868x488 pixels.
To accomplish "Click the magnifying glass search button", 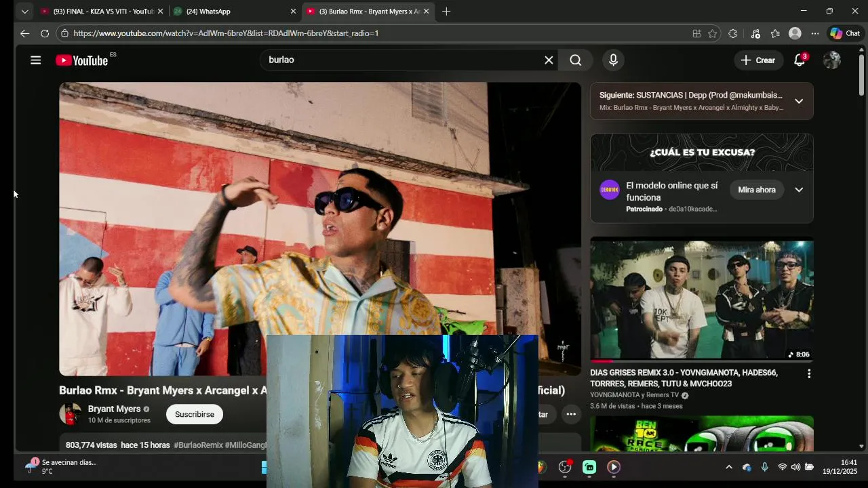I will pos(576,60).
